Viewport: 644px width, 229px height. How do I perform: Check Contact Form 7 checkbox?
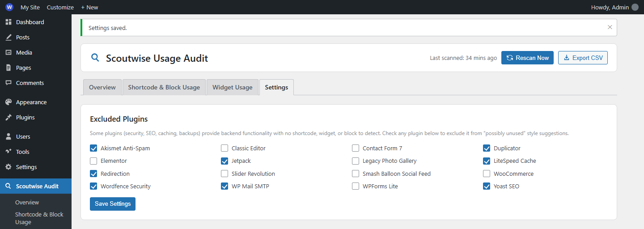click(356, 148)
